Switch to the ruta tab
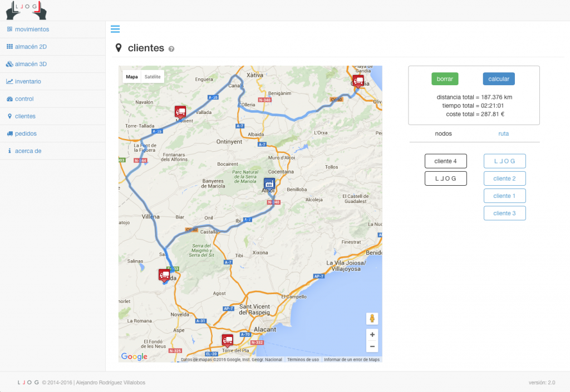Image resolution: width=570 pixels, height=392 pixels. click(503, 133)
